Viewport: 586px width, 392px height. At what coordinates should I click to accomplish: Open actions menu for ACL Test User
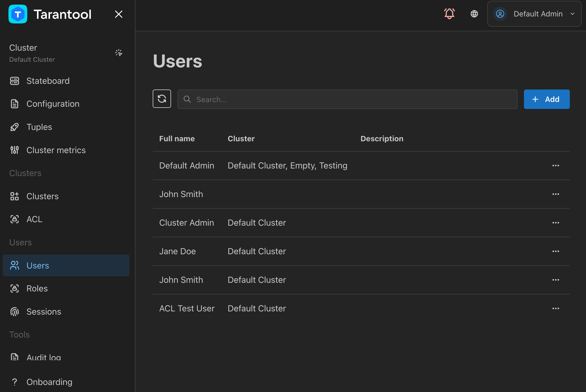[x=556, y=308]
